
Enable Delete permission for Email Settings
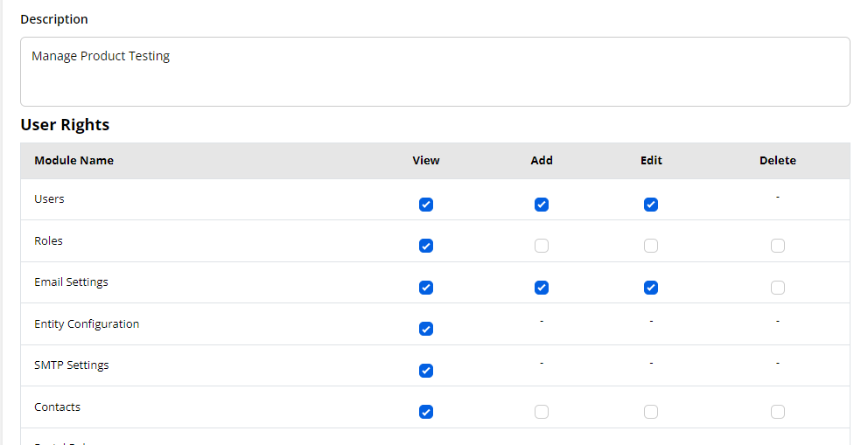(x=778, y=288)
